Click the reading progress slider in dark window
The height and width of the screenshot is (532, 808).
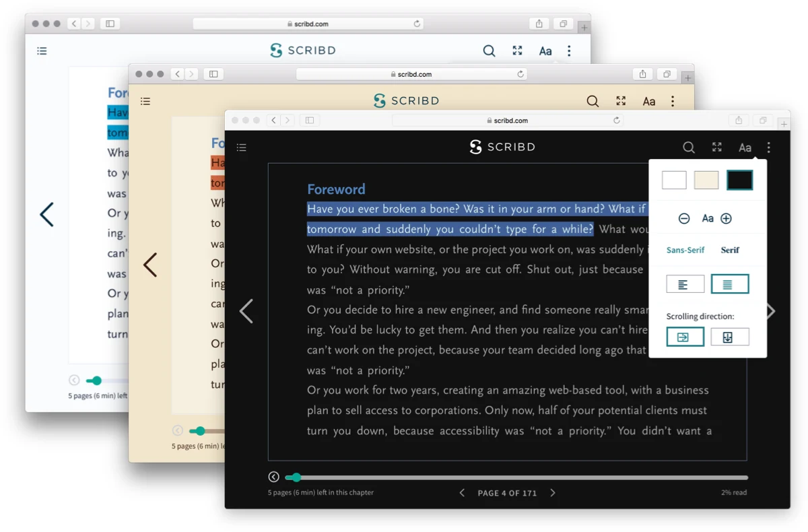[x=516, y=477]
